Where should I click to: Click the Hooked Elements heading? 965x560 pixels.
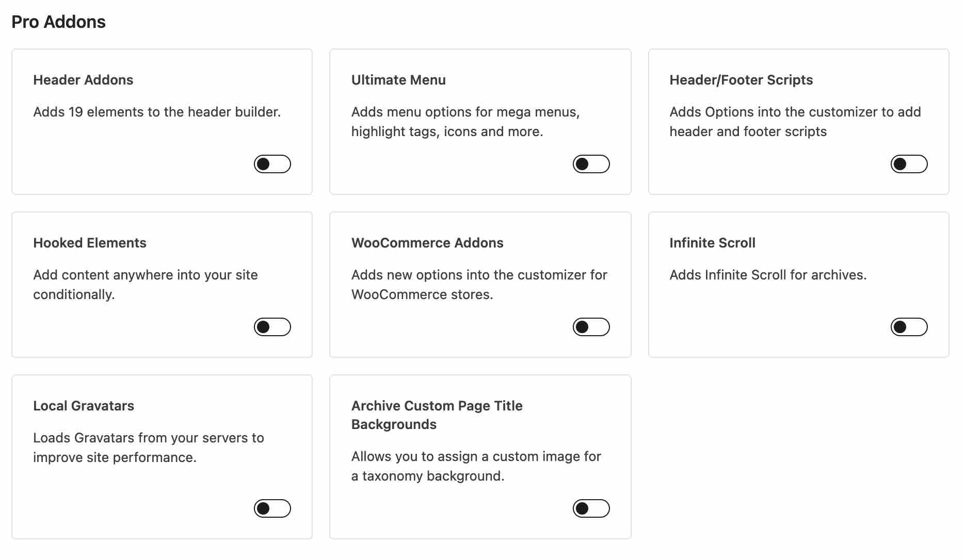tap(89, 243)
